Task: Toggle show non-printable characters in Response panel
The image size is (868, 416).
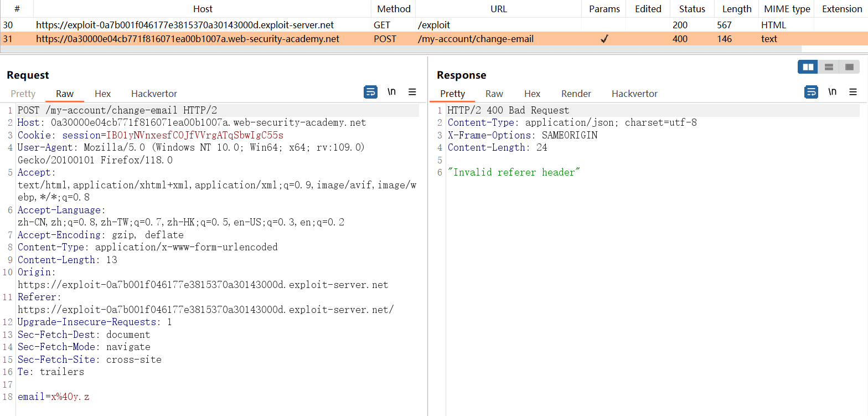Action: tap(832, 92)
